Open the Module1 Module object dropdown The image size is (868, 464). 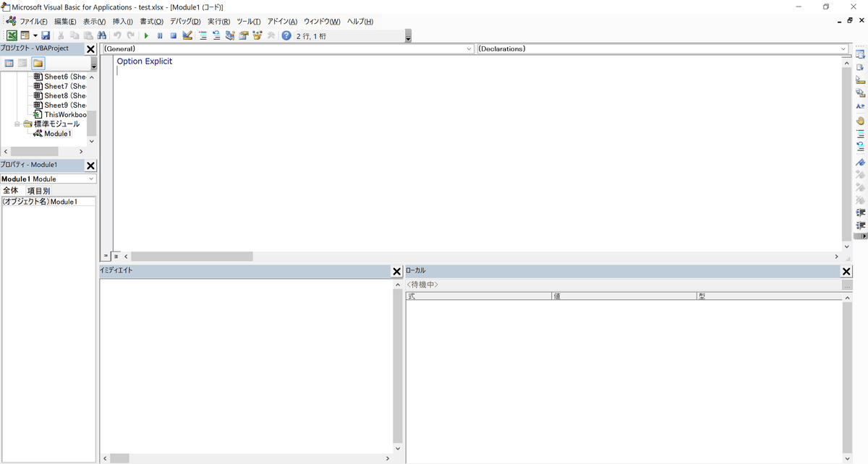point(91,179)
